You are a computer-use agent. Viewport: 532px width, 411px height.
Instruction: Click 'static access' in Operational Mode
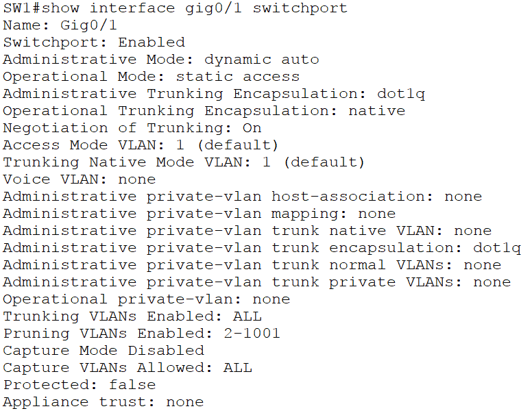coord(237,77)
